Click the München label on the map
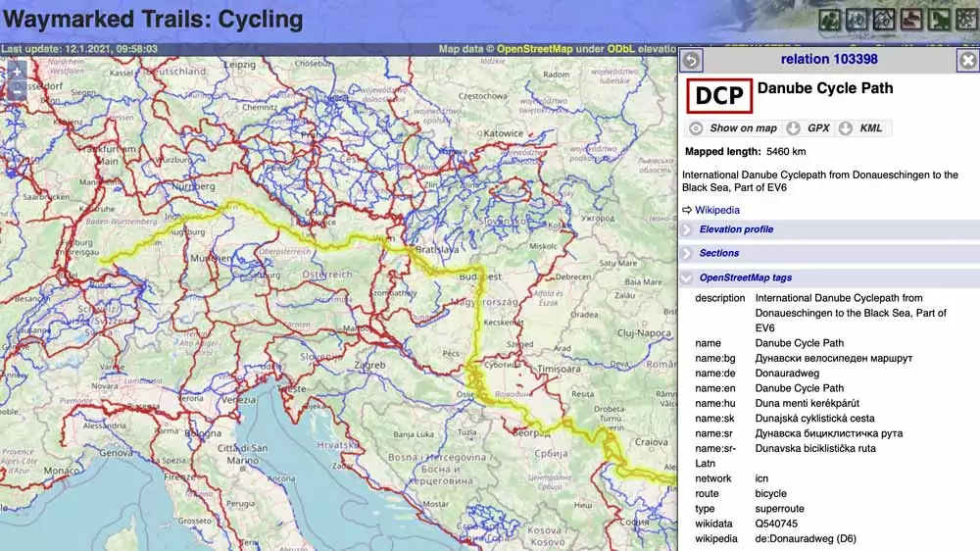 coord(212,258)
